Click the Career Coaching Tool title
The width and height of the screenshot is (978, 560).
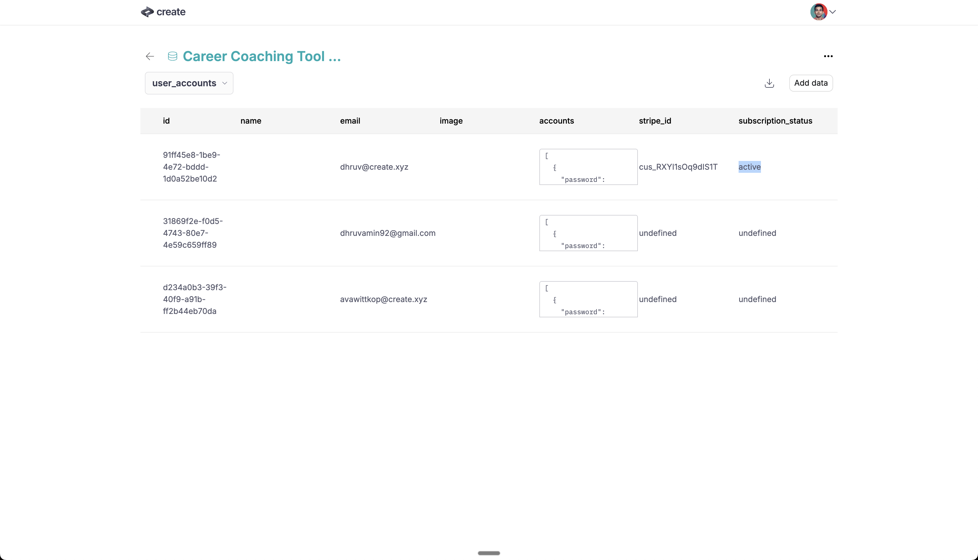pos(262,56)
